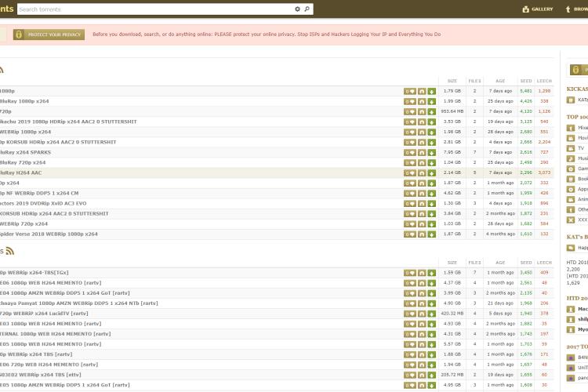Open the Movies category icon in sidebar
This screenshot has height=392, width=588.
(x=571, y=138)
